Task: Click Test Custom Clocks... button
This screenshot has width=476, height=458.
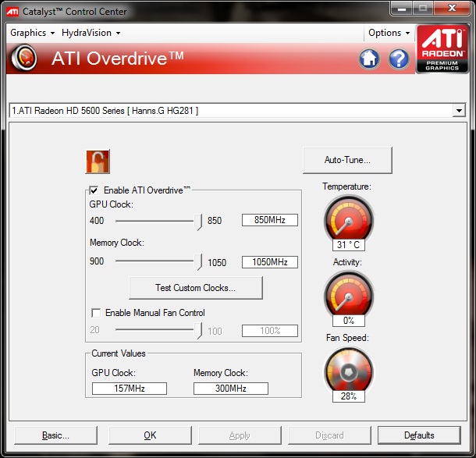Action: (196, 288)
